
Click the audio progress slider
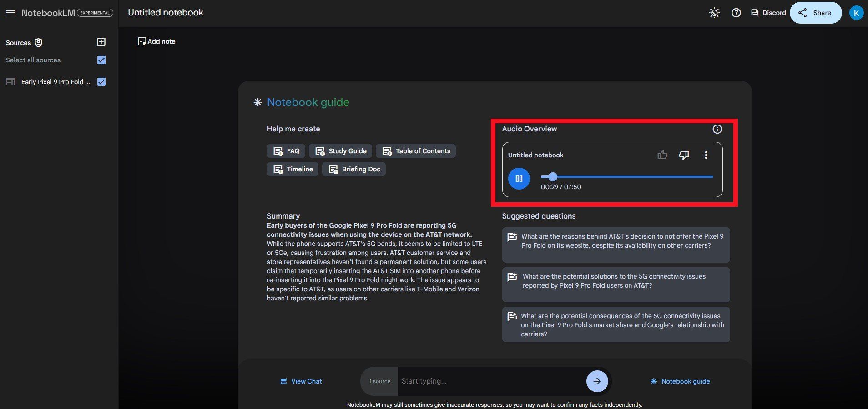coord(553,177)
